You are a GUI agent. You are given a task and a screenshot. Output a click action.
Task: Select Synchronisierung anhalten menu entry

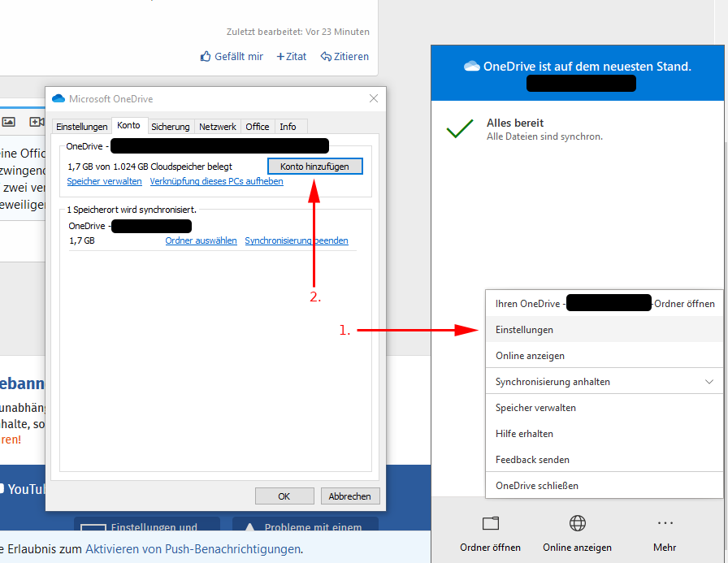pyautogui.click(x=604, y=382)
